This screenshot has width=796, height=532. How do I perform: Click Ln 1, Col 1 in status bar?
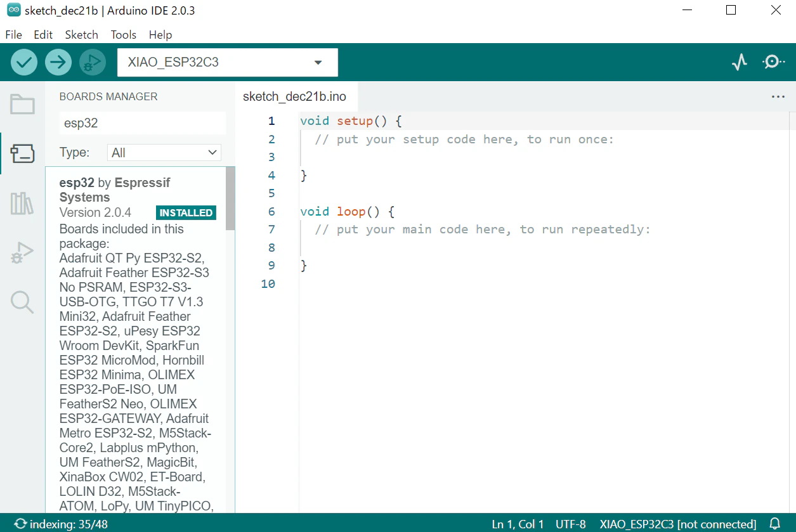click(x=518, y=524)
